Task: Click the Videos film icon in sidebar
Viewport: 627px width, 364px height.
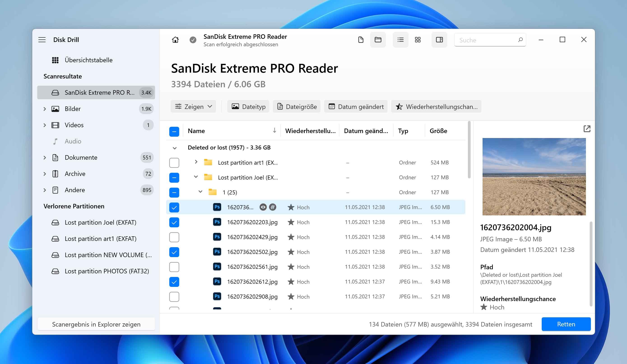Action: point(55,125)
